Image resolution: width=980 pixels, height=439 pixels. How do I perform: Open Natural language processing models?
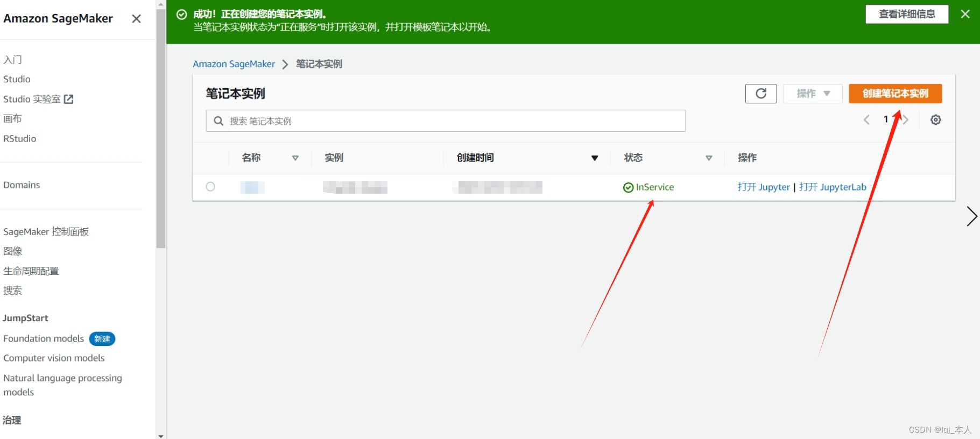62,385
